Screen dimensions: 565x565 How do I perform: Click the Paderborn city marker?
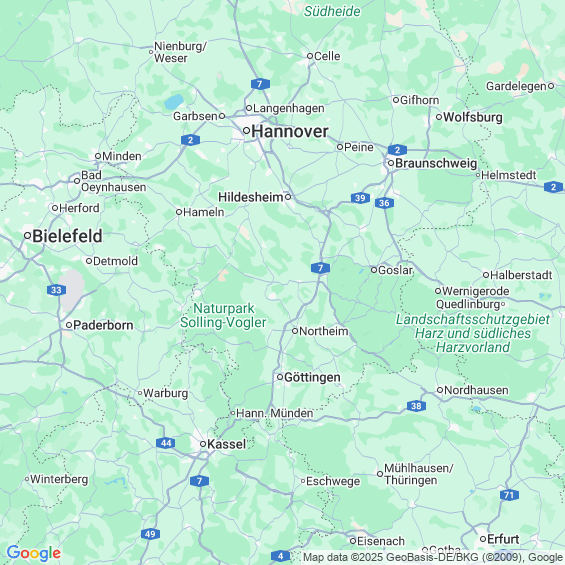69,325
